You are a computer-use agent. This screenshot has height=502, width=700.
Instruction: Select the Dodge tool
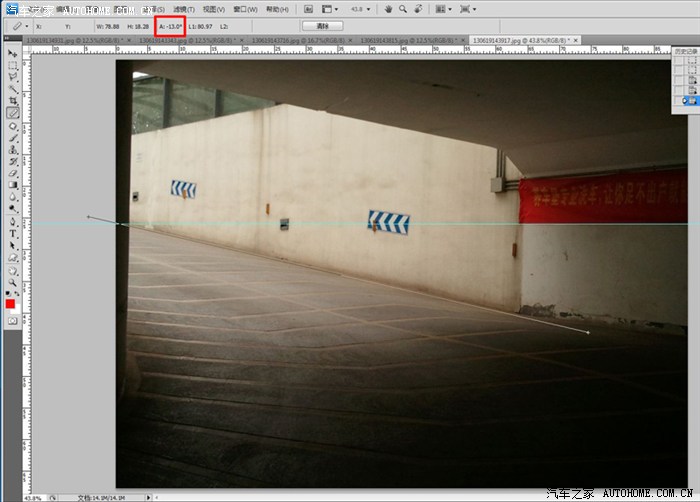pyautogui.click(x=12, y=209)
